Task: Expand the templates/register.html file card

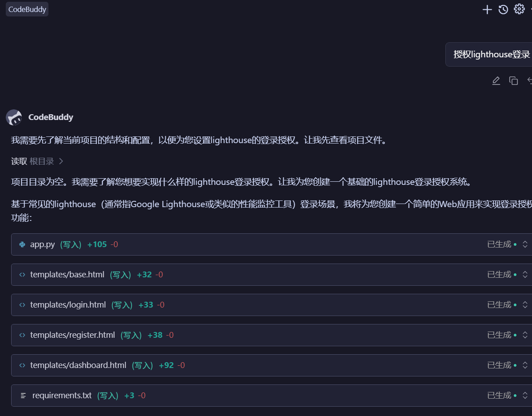Action: 525,335
